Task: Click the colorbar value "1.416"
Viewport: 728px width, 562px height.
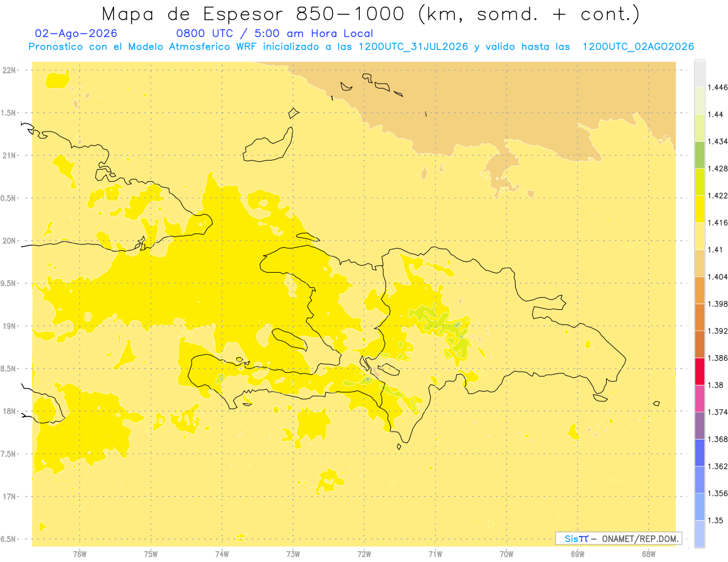Action: pos(718,222)
